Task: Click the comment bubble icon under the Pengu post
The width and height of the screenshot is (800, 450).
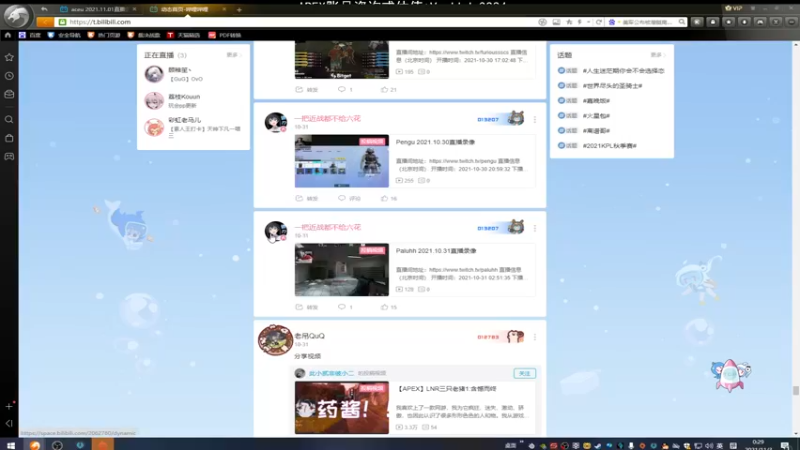Action: coord(341,198)
